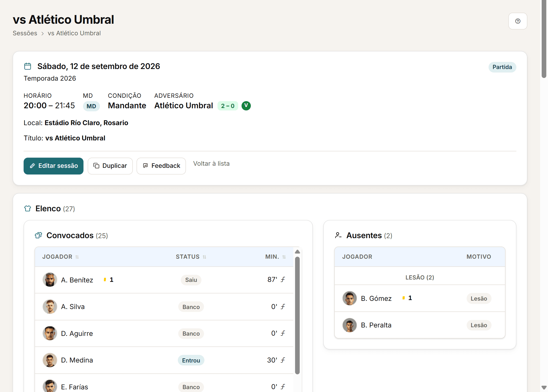Click the shirt icon next to Elenco
Screen dimensions: 548x392
28,209
